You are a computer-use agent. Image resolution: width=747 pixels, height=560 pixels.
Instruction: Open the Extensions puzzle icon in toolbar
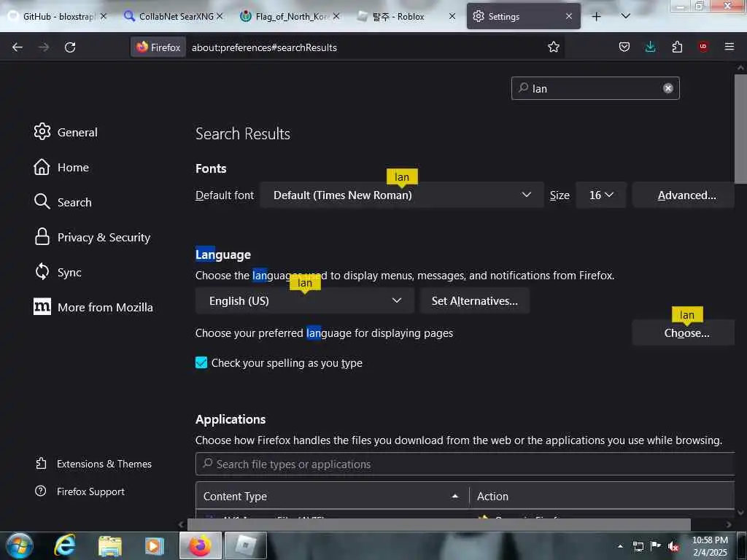click(677, 47)
